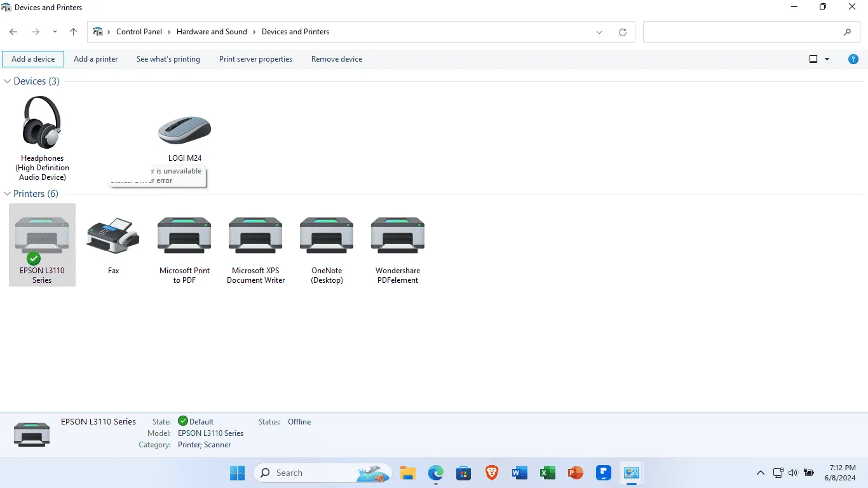Open the blue PDFelement taskbar icon
The width and height of the screenshot is (868, 488).
click(603, 473)
